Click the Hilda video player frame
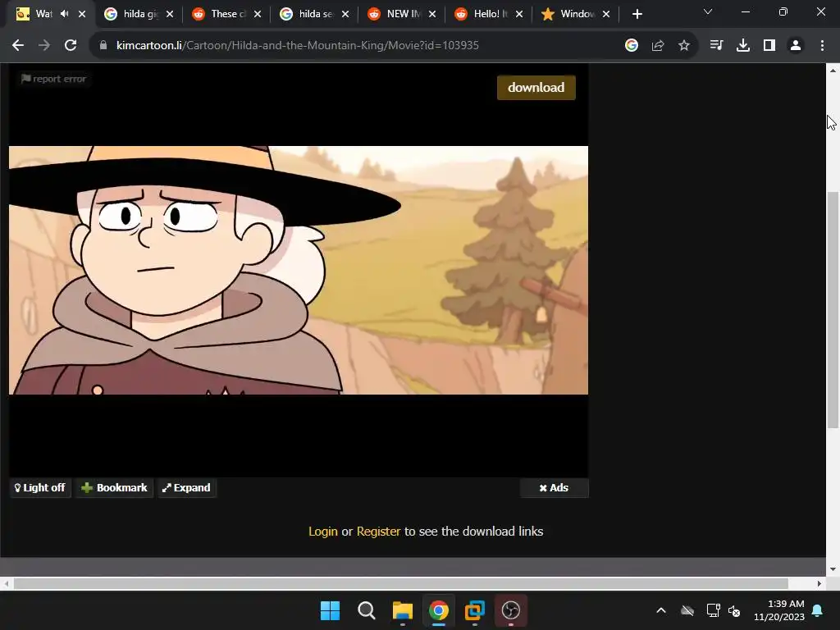Viewport: 840px width, 630px height. pos(299,270)
